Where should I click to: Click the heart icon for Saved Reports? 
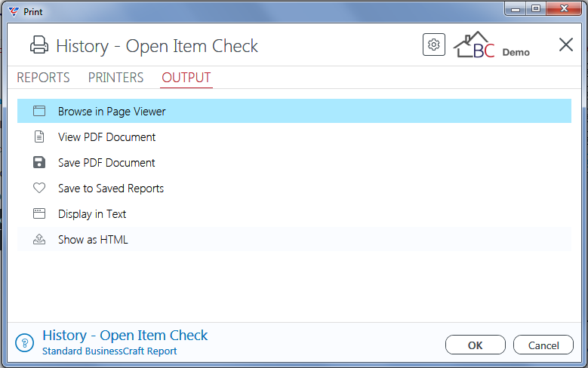point(39,188)
